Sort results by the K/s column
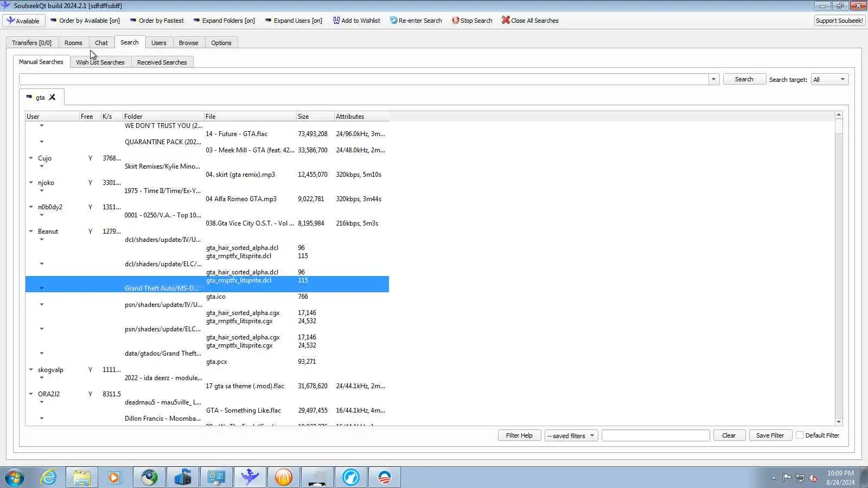The height and width of the screenshot is (488, 868). pyautogui.click(x=111, y=117)
